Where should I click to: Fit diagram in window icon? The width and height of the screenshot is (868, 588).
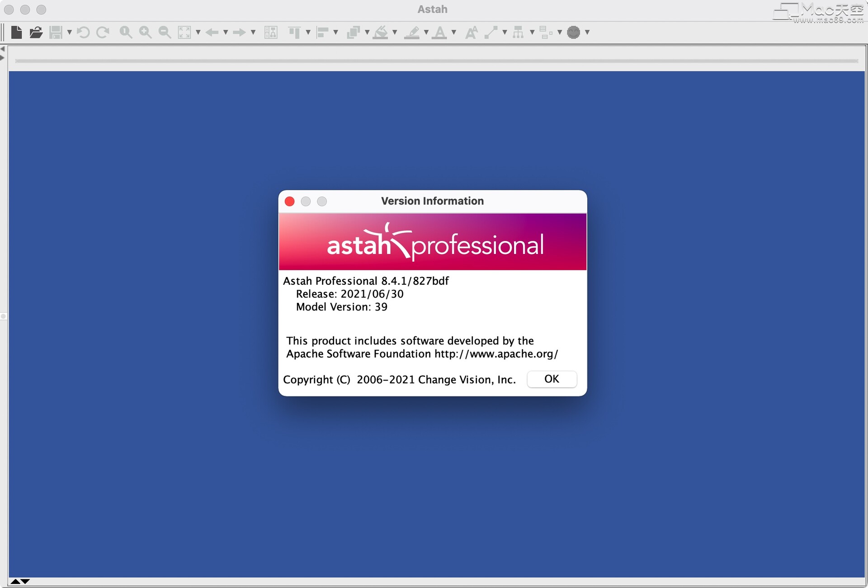pyautogui.click(x=184, y=32)
